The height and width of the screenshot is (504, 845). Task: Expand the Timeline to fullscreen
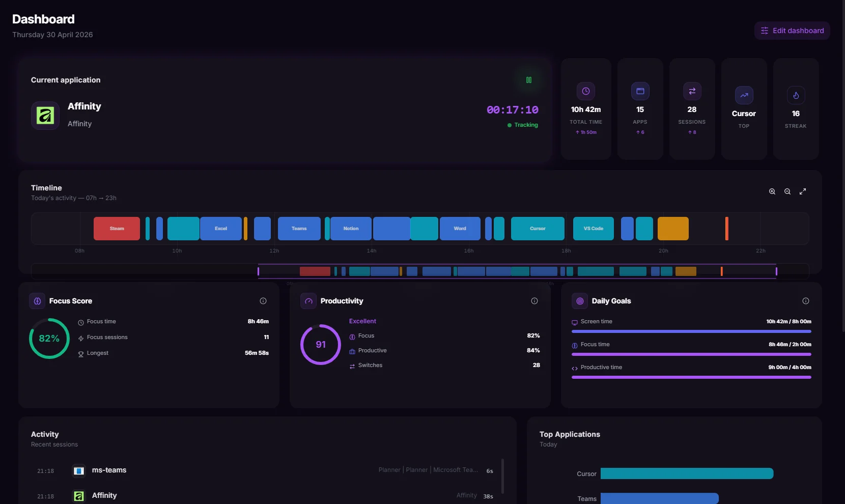click(x=803, y=191)
